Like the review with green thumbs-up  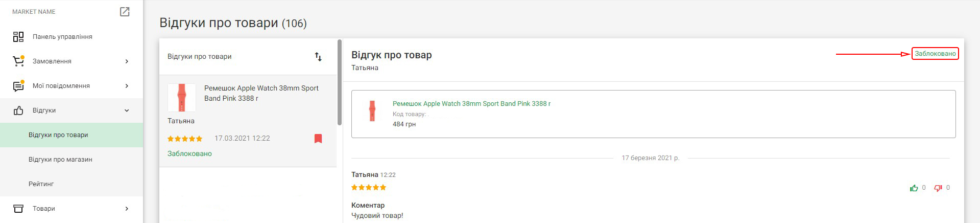tap(914, 188)
